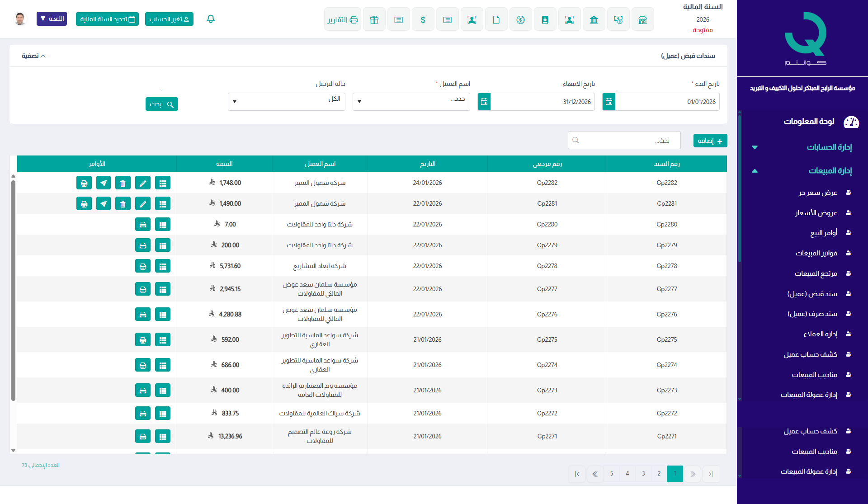This screenshot has width=868, height=504.
Task: Open the posting status dropdown
Action: coord(286,102)
